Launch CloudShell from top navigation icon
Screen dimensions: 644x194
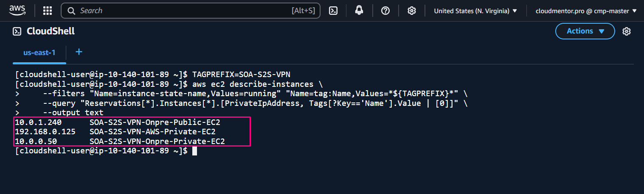click(x=333, y=11)
